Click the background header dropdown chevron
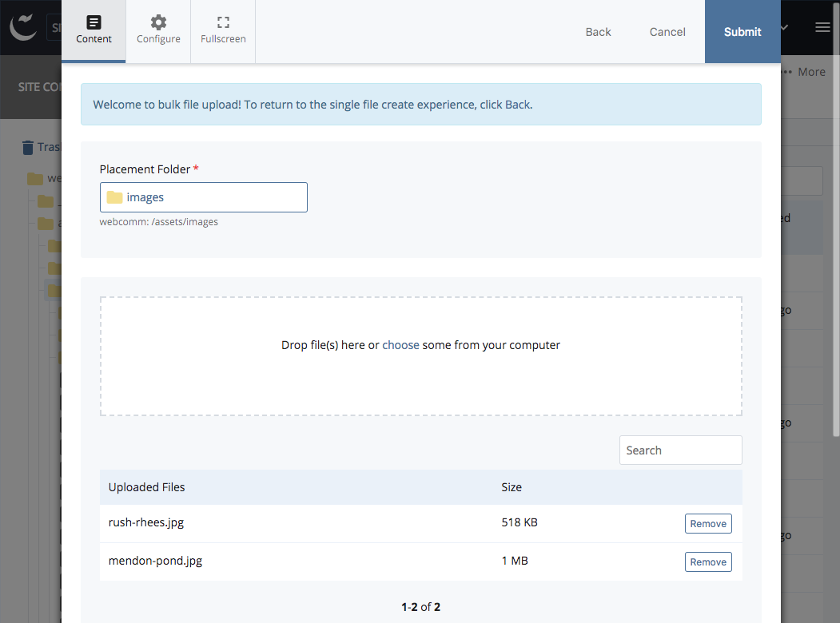The width and height of the screenshot is (840, 623). point(784,27)
